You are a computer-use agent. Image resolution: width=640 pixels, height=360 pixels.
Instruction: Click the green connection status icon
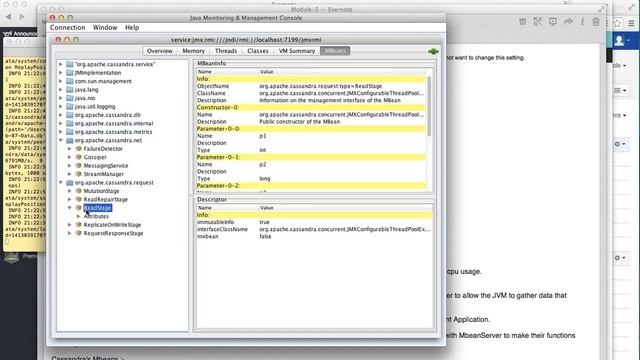pyautogui.click(x=433, y=51)
